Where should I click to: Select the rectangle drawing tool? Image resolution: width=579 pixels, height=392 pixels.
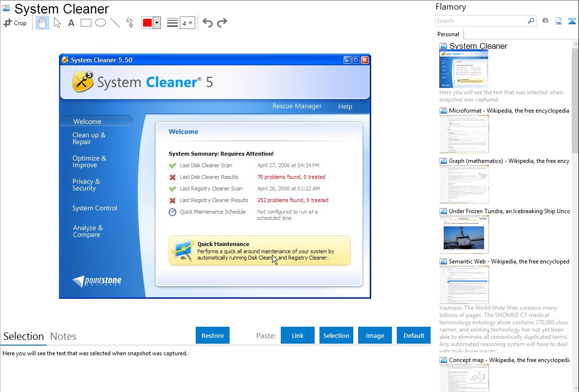tap(86, 23)
